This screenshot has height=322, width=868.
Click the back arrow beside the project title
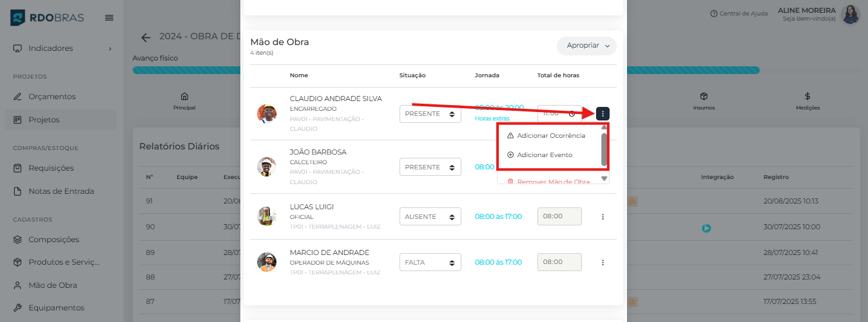pos(146,37)
